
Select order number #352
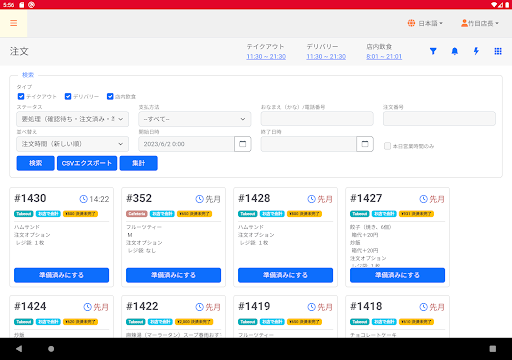click(x=139, y=198)
